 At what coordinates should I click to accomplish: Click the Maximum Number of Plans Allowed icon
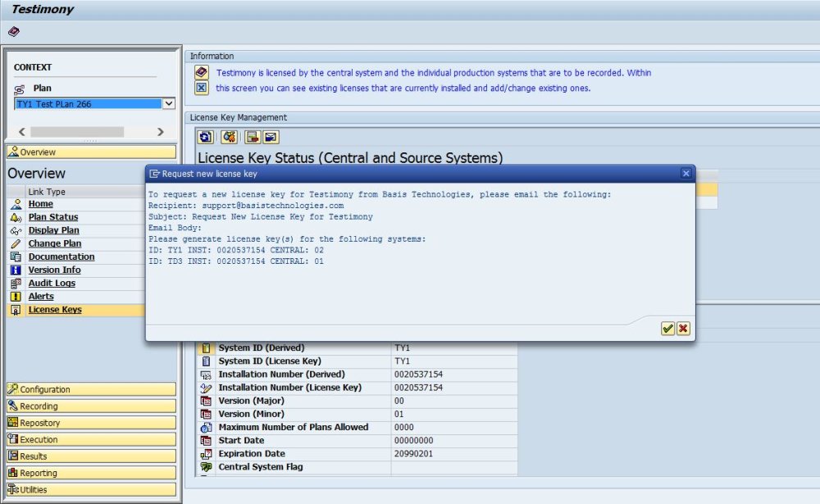[206, 427]
